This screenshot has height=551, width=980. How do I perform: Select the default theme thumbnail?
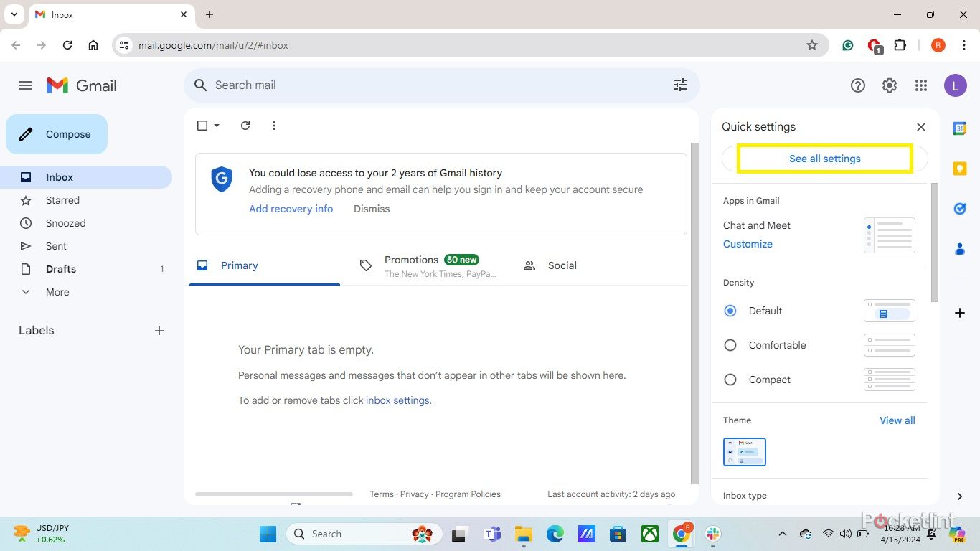744,452
